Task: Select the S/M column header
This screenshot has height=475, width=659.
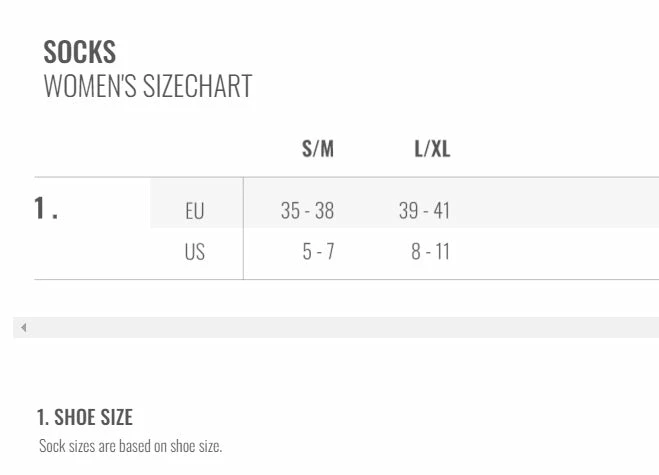Action: pyautogui.click(x=318, y=149)
